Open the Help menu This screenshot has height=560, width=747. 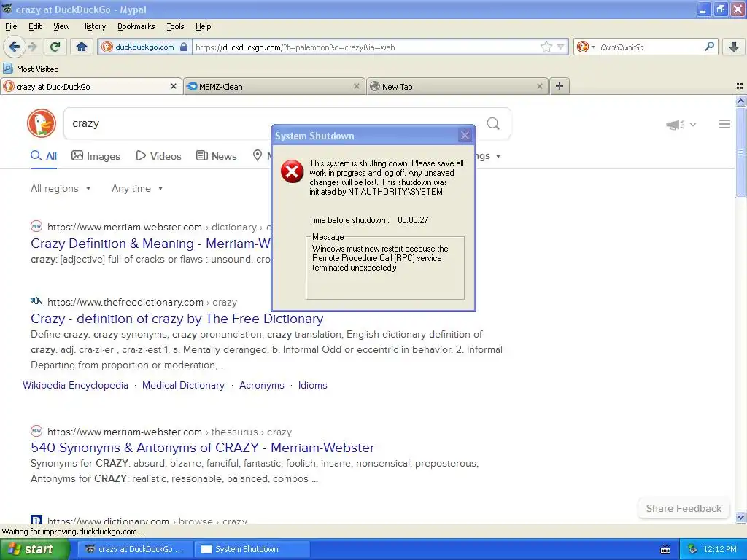[204, 26]
